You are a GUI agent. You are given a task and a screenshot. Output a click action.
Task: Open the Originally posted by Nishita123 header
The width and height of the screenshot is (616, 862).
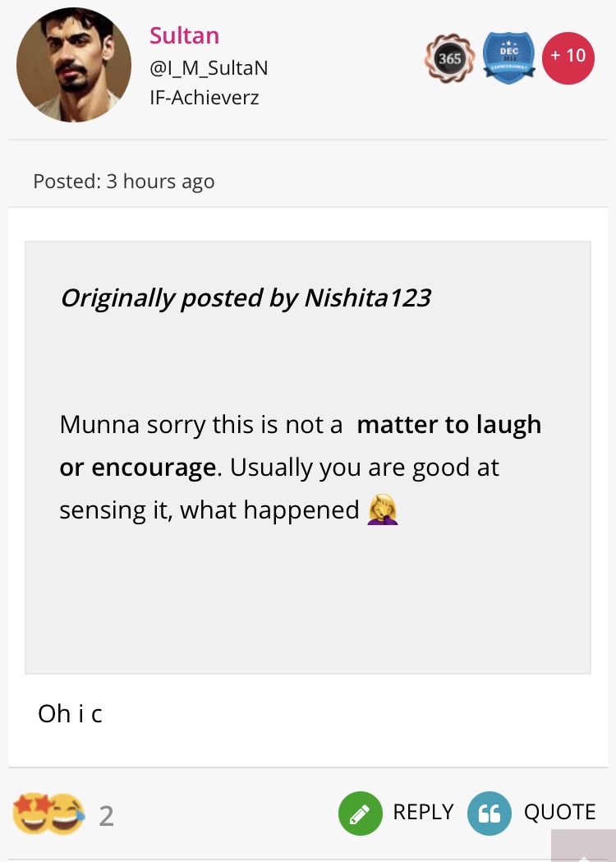(245, 297)
